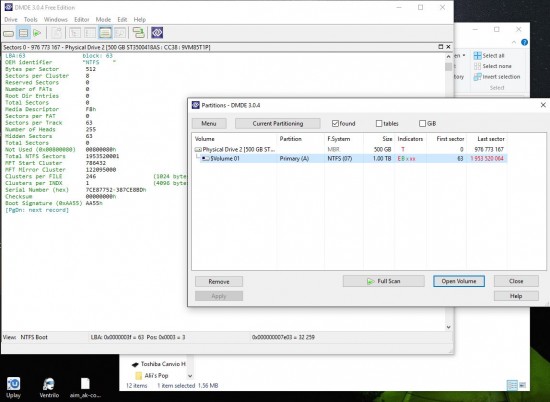Click the purple DMDE logo toolbar icon
Screen dimensions: 550x402
point(157,33)
